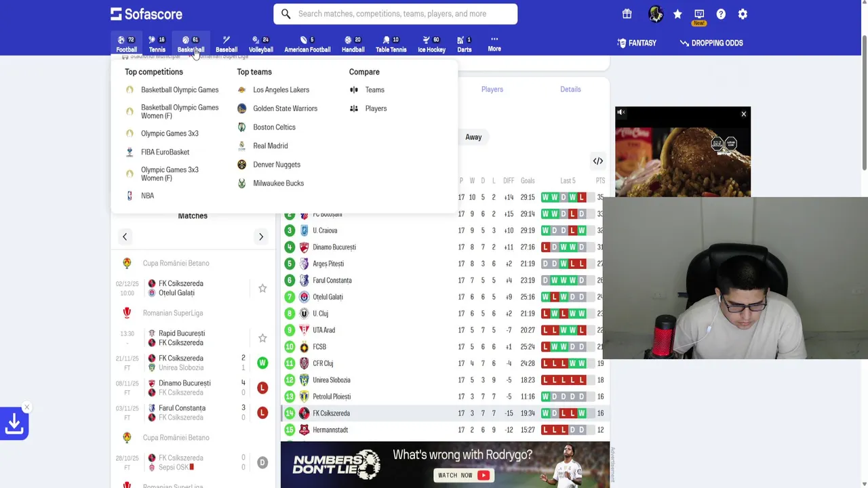
Task: Go to next matches arrow
Action: click(x=261, y=237)
